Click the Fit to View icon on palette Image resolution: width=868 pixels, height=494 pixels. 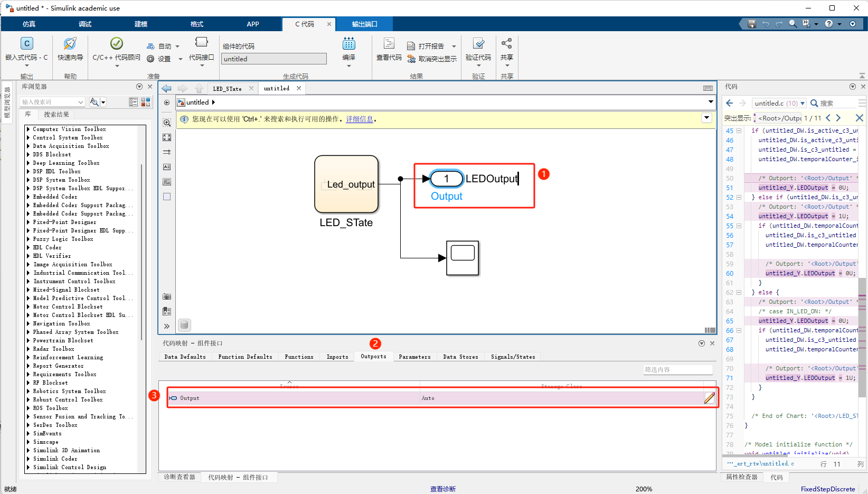[x=167, y=137]
